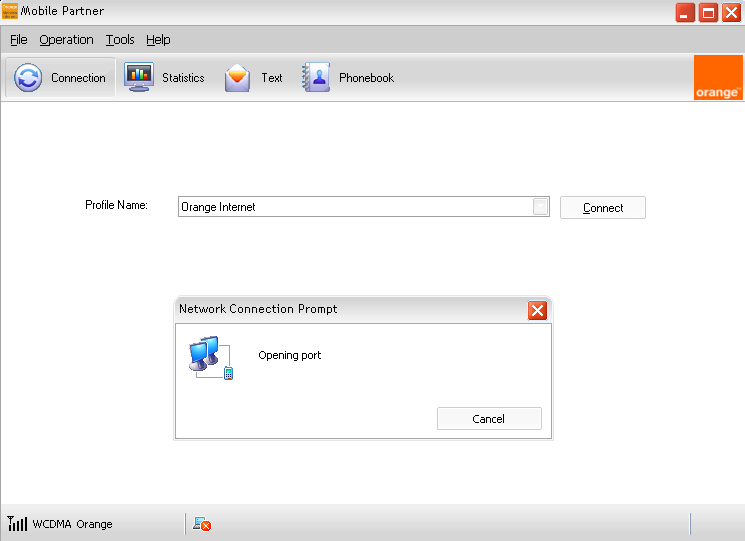Expand the Profile Name dropdown arrow
This screenshot has height=541, width=745.
pos(540,207)
